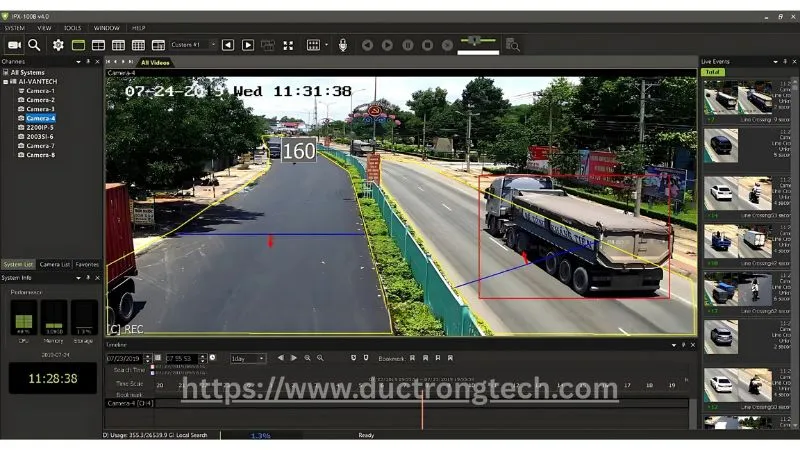Image resolution: width=800 pixels, height=450 pixels.
Task: Switch to the Camera List tab
Action: pyautogui.click(x=54, y=264)
